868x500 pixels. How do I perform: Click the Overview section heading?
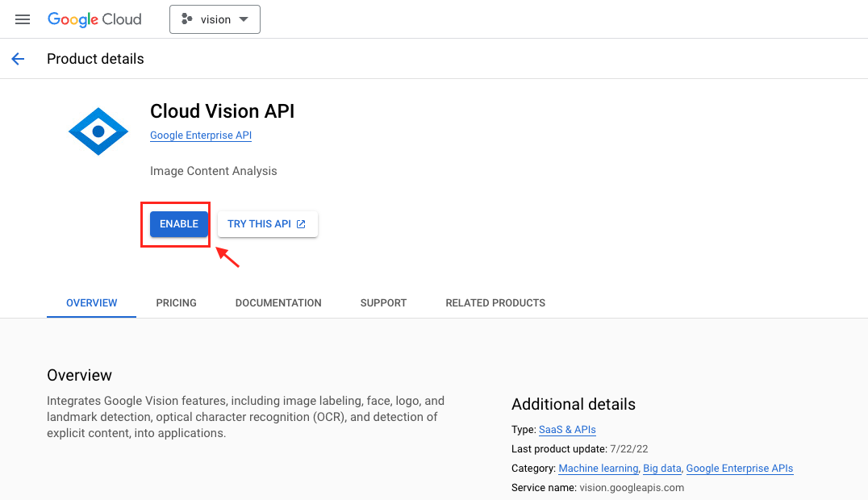click(x=79, y=376)
